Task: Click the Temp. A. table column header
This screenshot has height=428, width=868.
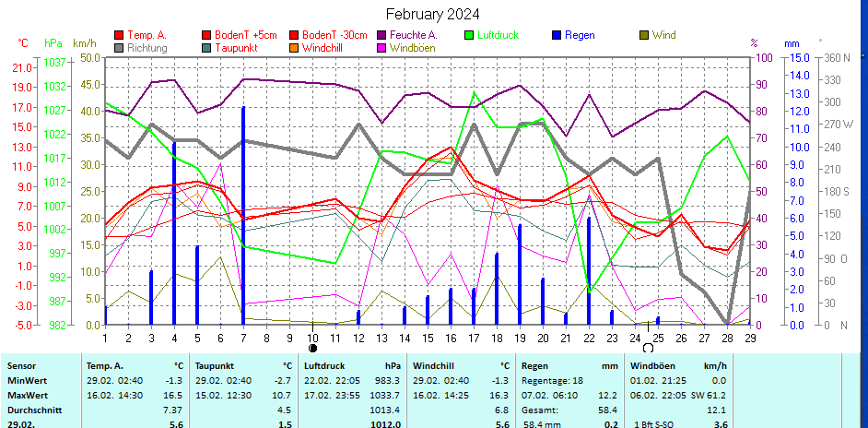Action: click(105, 366)
